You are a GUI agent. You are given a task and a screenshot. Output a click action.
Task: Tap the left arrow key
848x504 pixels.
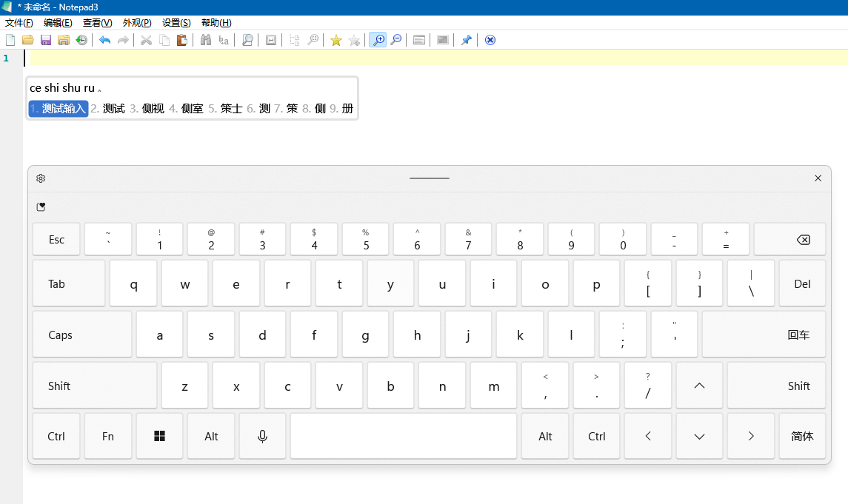coord(648,437)
